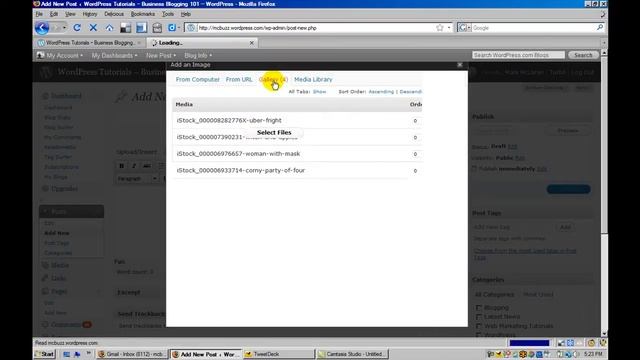Go to the browser home page icon
Image resolution: width=640 pixels, height=360 pixels.
109,28
